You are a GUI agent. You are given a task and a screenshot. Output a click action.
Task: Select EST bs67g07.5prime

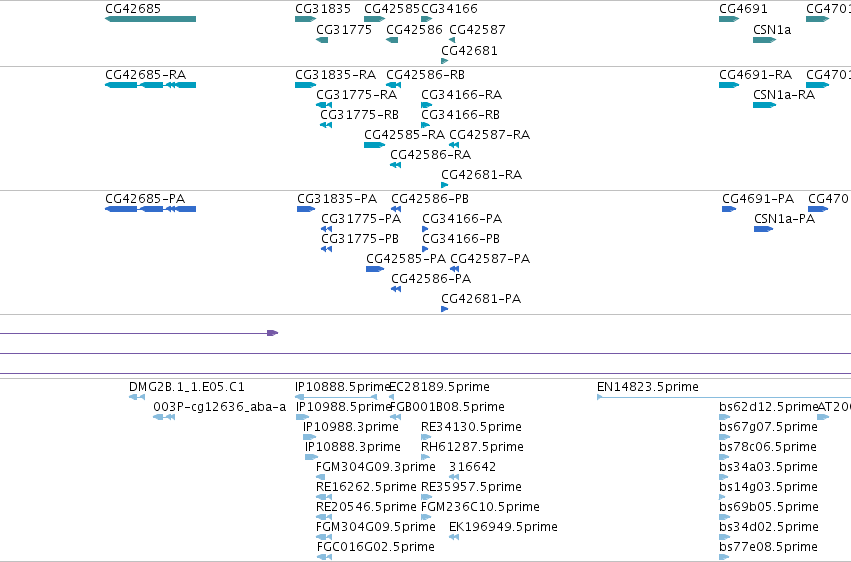pos(725,437)
